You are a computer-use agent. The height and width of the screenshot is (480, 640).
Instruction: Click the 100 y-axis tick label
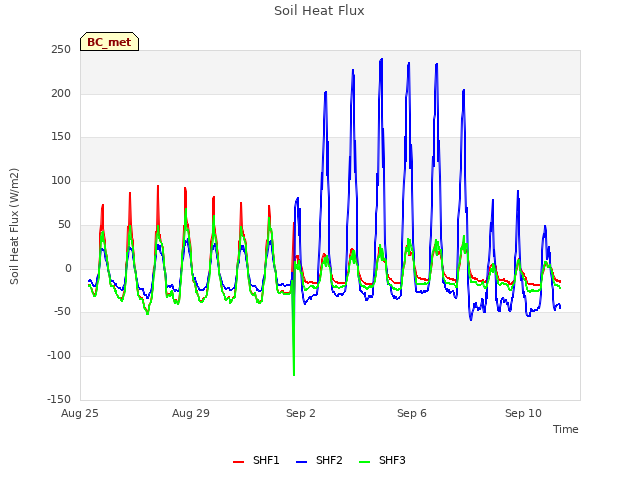click(x=61, y=180)
